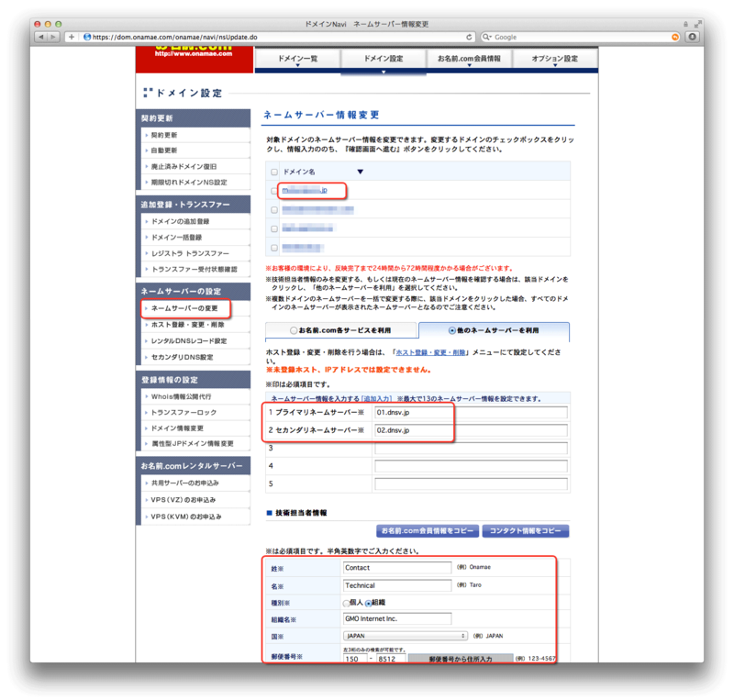Select 個人 radio button

coord(347,603)
